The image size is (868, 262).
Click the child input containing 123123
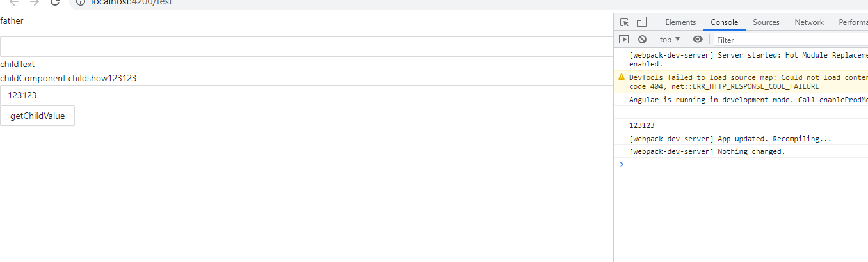click(306, 95)
